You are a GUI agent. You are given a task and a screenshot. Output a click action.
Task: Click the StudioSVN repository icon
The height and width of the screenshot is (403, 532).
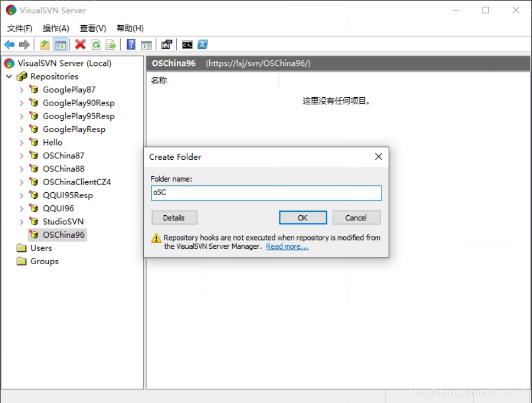(x=33, y=221)
